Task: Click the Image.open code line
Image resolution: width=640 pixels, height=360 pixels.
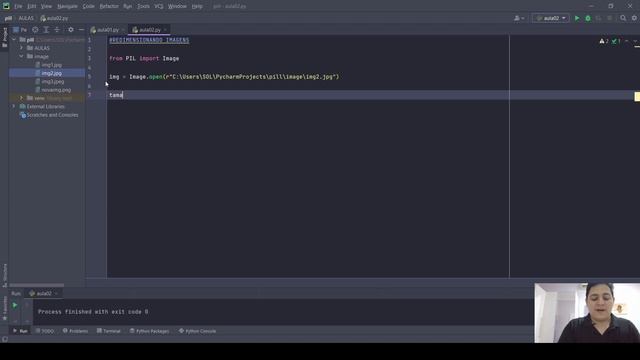Action: [x=224, y=77]
